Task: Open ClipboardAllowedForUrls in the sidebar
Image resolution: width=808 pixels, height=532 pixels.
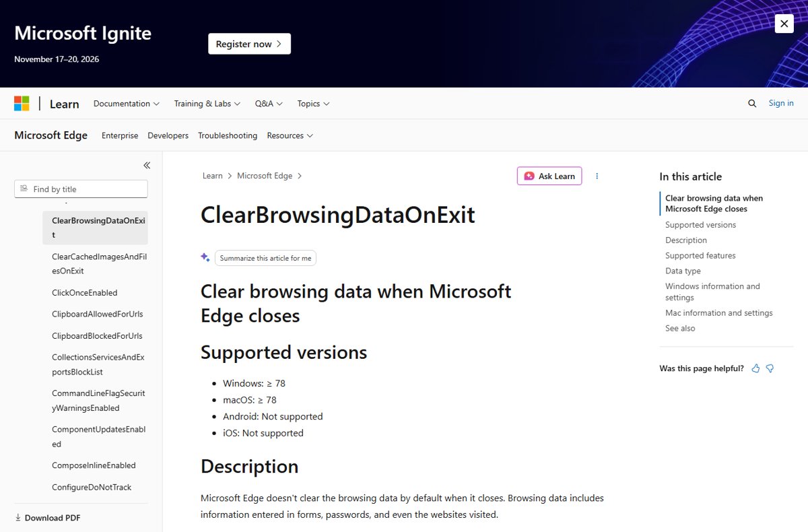Action: click(98, 314)
